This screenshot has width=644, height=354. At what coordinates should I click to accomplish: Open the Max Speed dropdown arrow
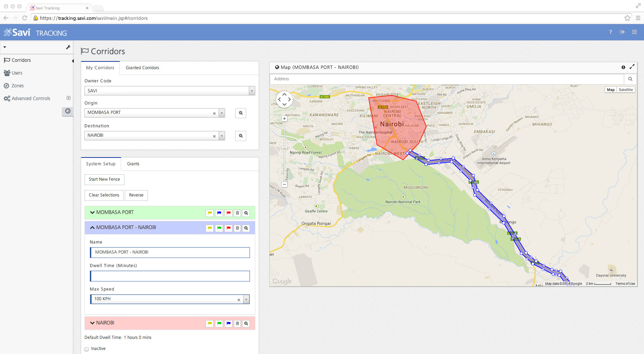click(247, 299)
